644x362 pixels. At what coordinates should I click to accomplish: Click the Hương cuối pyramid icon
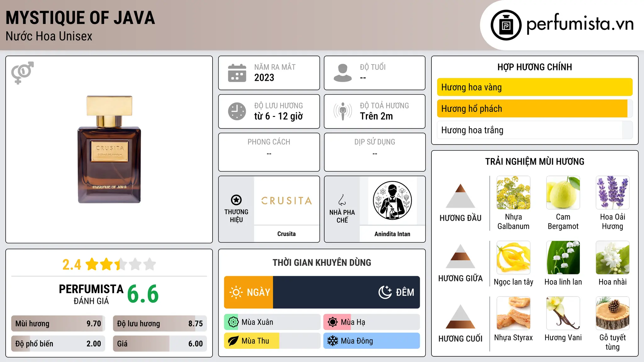[x=460, y=316]
